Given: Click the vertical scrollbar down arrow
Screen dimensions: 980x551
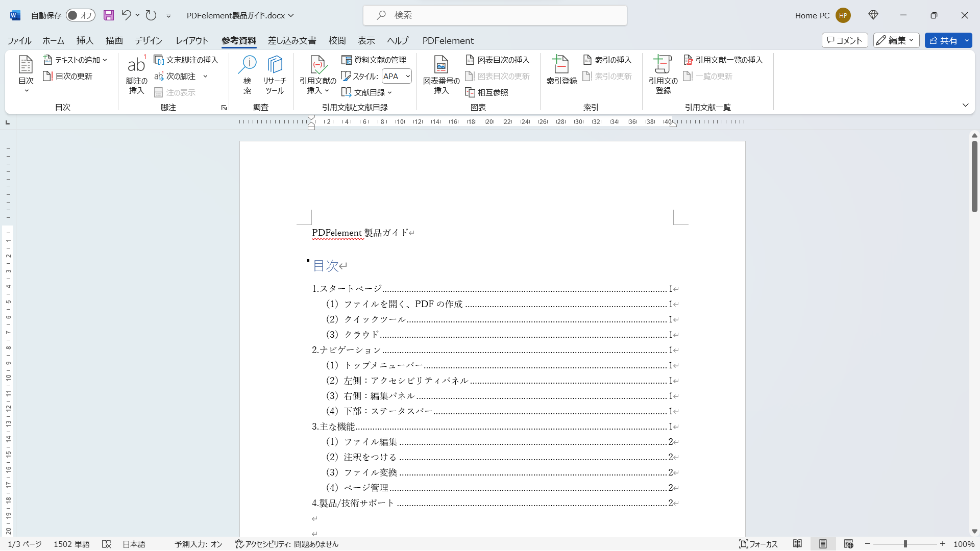Looking at the screenshot, I should (x=974, y=532).
